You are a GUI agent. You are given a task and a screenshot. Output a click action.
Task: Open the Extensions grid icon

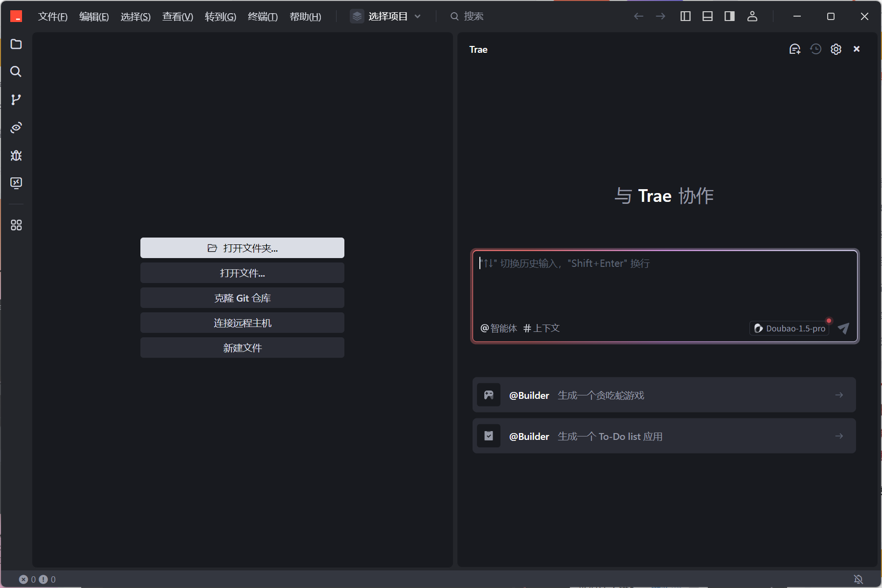pyautogui.click(x=16, y=225)
